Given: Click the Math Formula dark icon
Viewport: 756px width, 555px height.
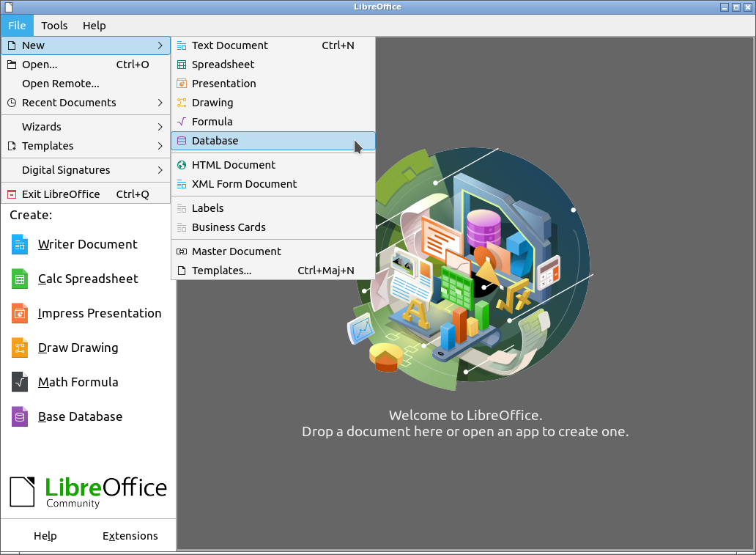Looking at the screenshot, I should pos(20,382).
